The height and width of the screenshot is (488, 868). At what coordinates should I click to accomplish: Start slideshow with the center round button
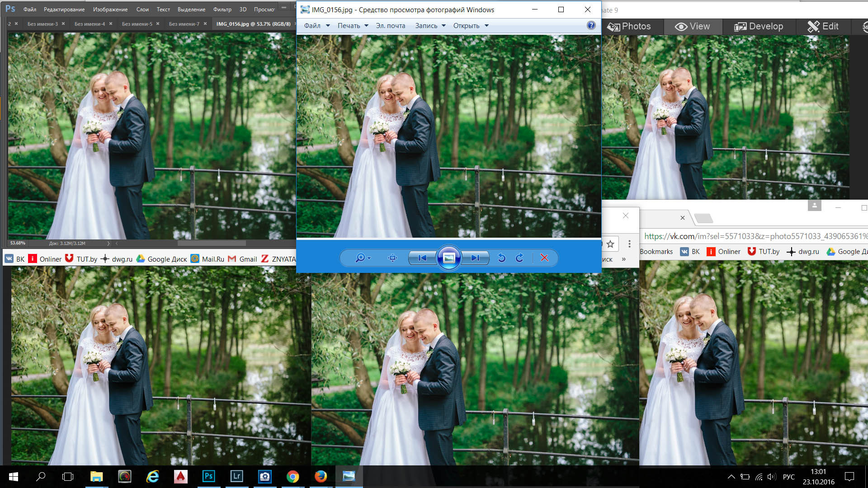point(448,258)
